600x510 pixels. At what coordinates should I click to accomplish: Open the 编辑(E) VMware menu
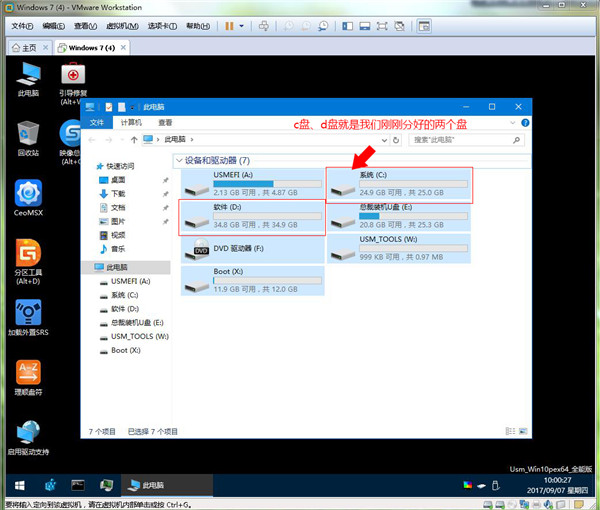(x=54, y=26)
